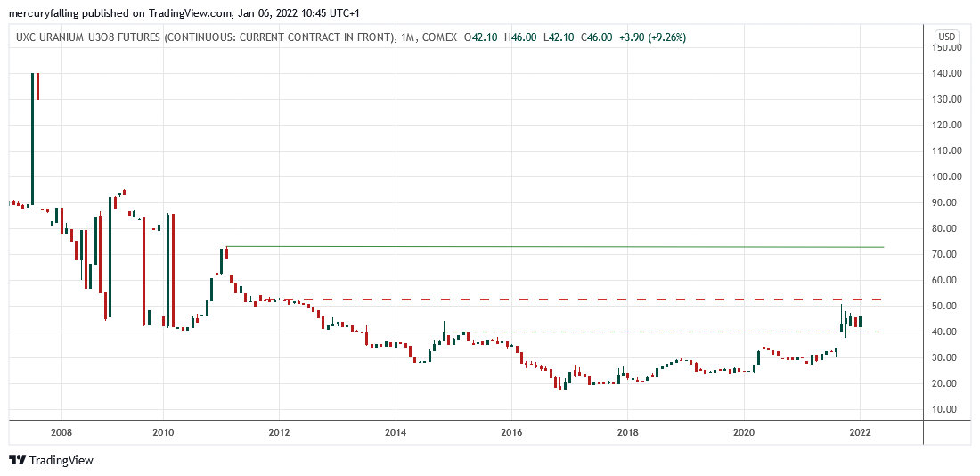Click the 150.00 price scale label

(946, 47)
